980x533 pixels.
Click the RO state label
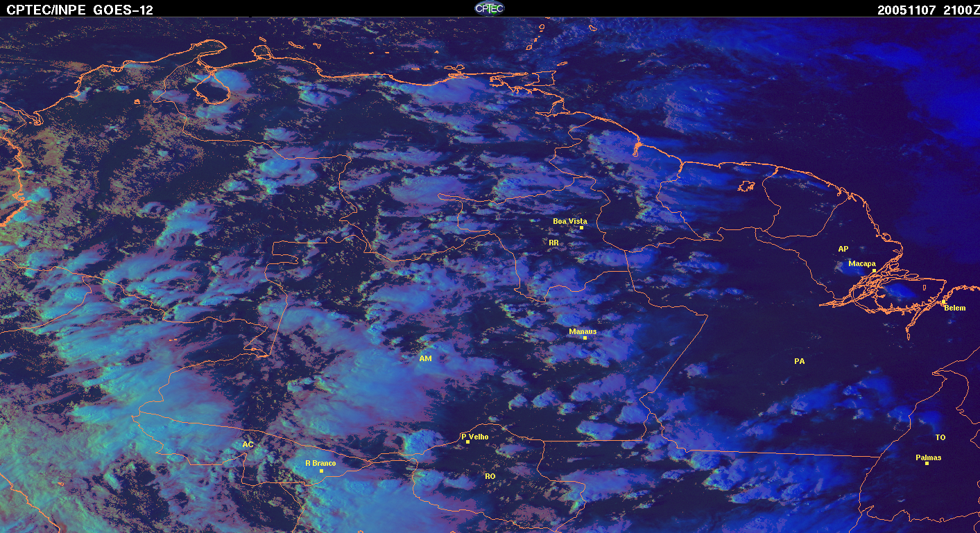tap(490, 476)
